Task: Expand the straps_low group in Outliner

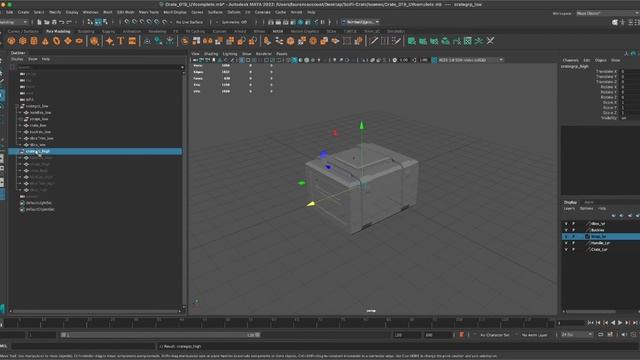Action: [x=20, y=119]
